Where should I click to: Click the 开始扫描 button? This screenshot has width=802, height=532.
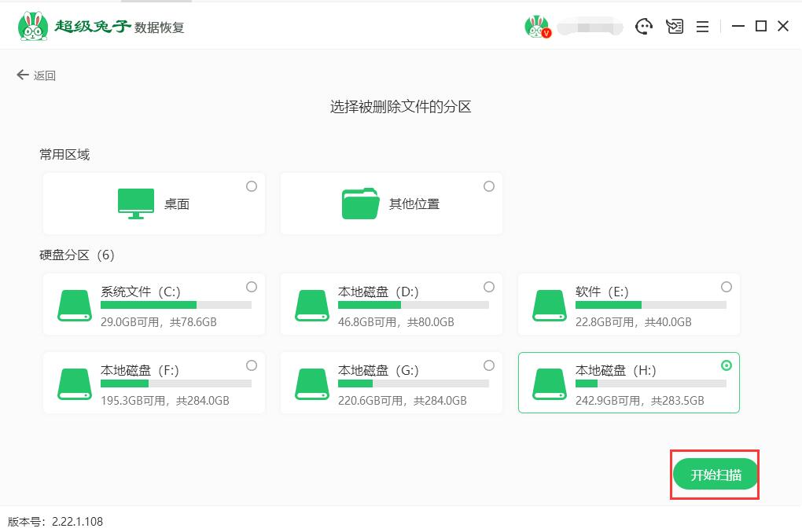coord(716,475)
